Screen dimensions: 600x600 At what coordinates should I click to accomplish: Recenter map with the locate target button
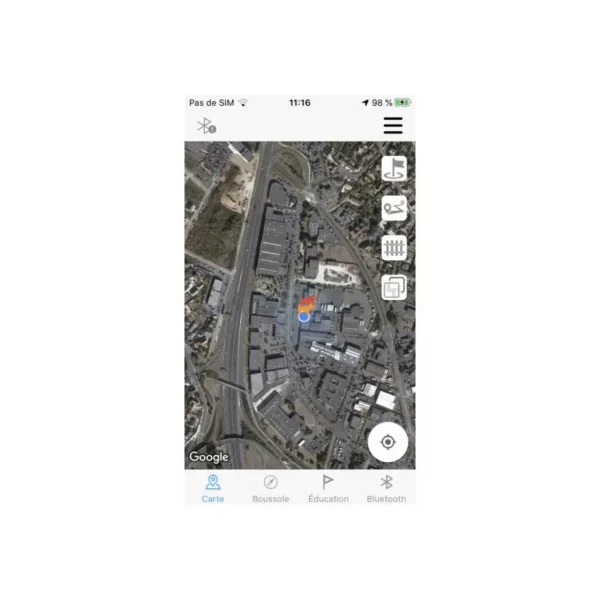click(388, 442)
